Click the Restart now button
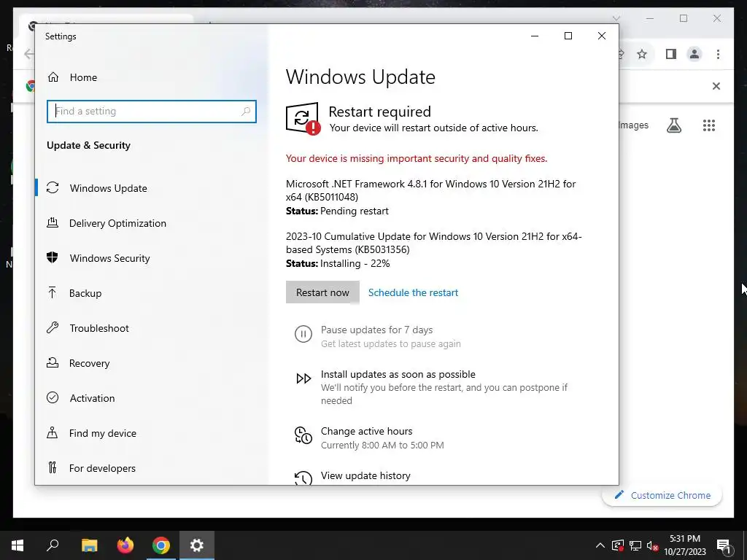This screenshot has width=747, height=560. (x=322, y=292)
